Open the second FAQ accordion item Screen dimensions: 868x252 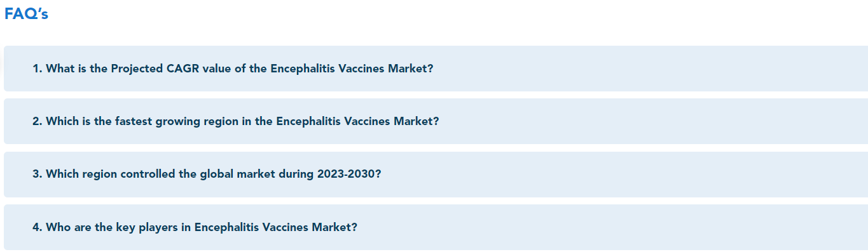[436, 121]
